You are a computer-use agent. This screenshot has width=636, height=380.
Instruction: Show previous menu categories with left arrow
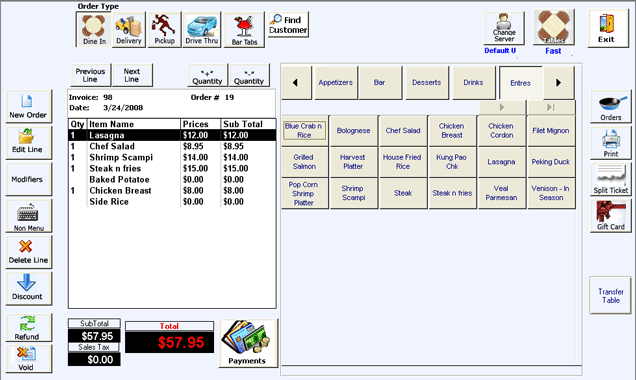coord(296,83)
